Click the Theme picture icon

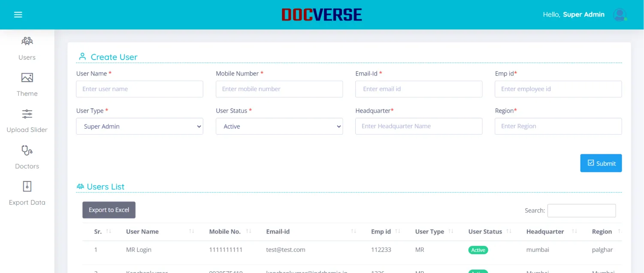27,78
